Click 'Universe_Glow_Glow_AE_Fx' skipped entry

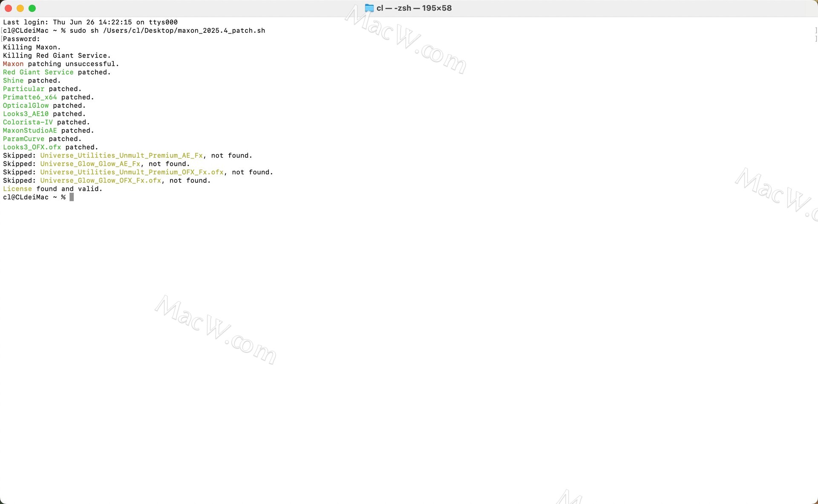pyautogui.click(x=90, y=164)
